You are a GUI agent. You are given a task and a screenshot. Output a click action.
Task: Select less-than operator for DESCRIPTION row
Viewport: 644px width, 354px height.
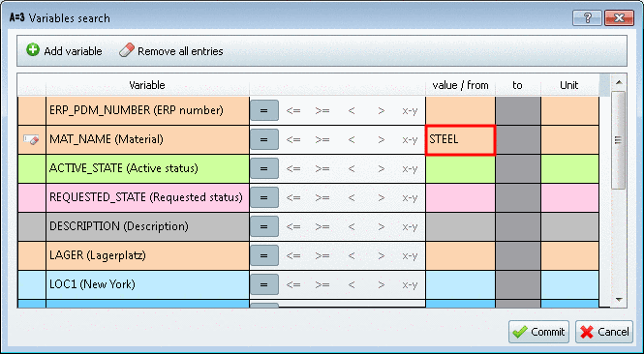tap(352, 226)
